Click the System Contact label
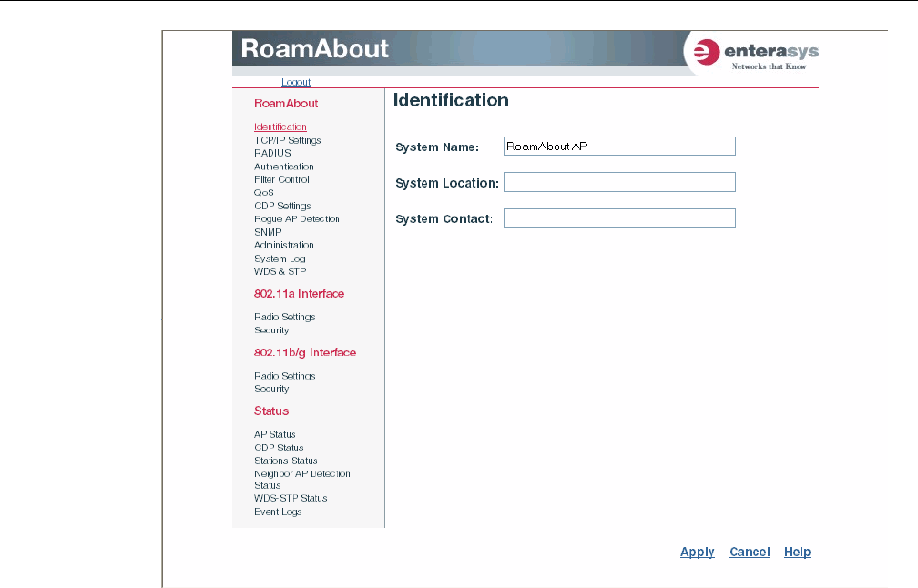This screenshot has width=918, height=588. coord(444,218)
